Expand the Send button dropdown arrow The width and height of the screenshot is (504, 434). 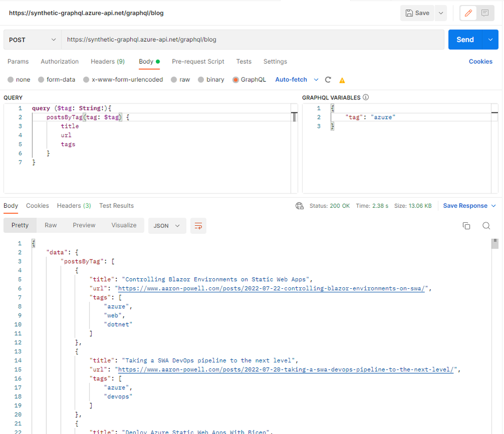click(x=490, y=40)
